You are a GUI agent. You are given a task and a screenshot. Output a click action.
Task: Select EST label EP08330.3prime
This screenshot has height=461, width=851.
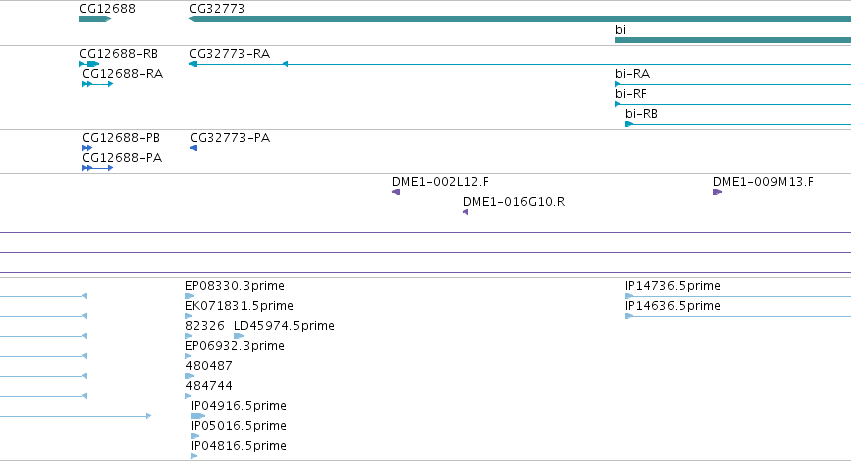click(x=235, y=286)
